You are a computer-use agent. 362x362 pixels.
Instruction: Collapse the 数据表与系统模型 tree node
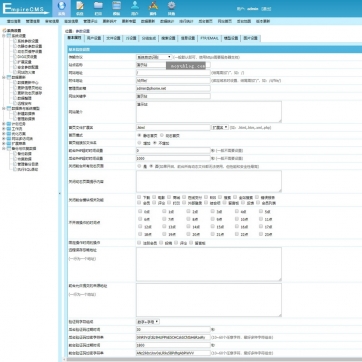click(4, 108)
